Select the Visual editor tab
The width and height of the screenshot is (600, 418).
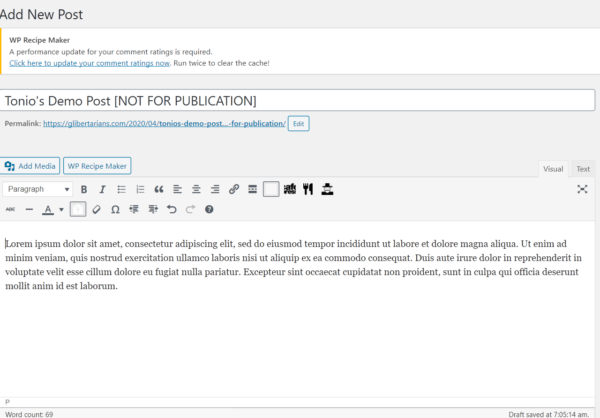[x=553, y=169]
